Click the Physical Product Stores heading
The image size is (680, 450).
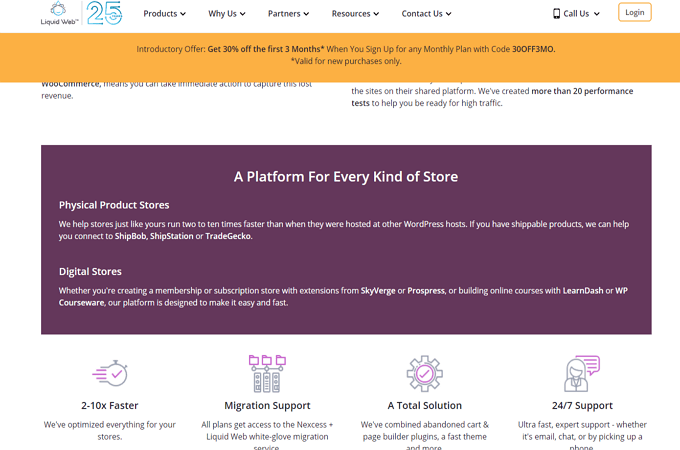click(x=114, y=205)
